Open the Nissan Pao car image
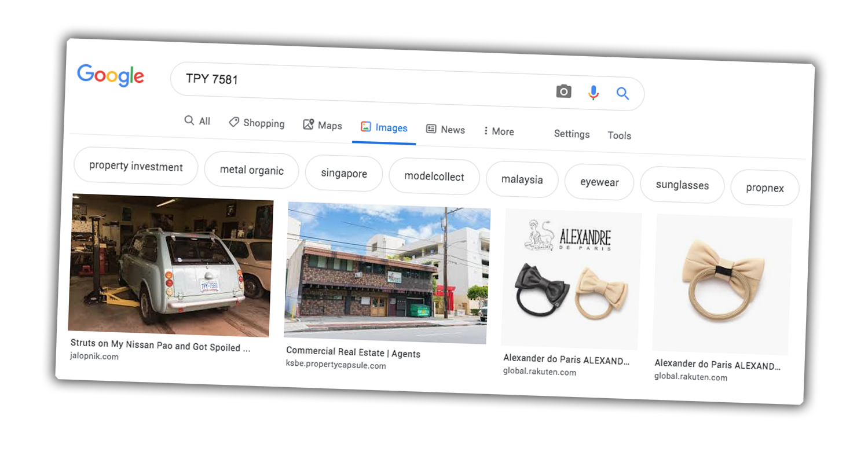The width and height of the screenshot is (868, 463). [171, 265]
